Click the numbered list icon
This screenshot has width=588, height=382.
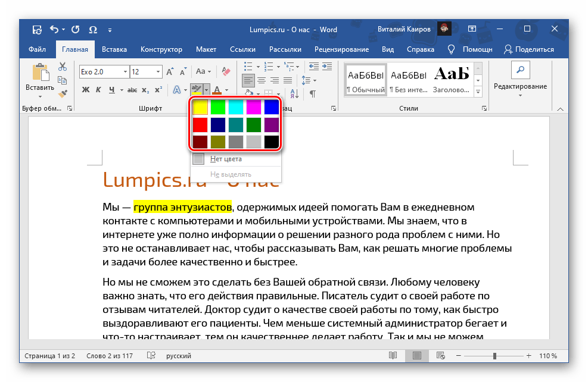pos(269,67)
